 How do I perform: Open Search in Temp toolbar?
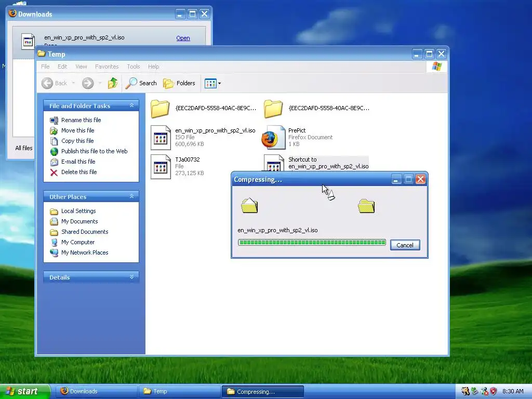(x=141, y=83)
